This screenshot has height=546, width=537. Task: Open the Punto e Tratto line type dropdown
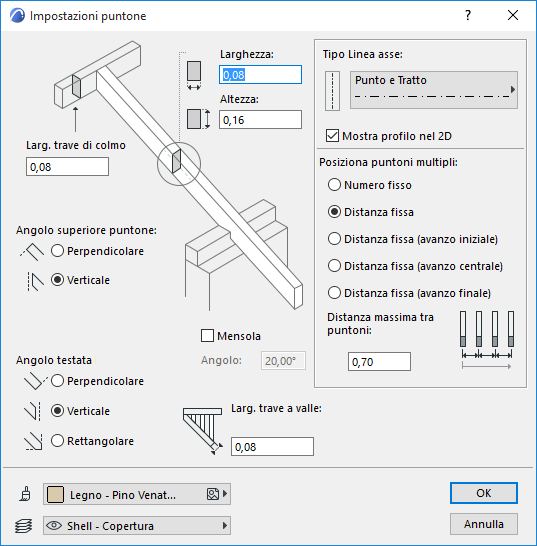434,90
